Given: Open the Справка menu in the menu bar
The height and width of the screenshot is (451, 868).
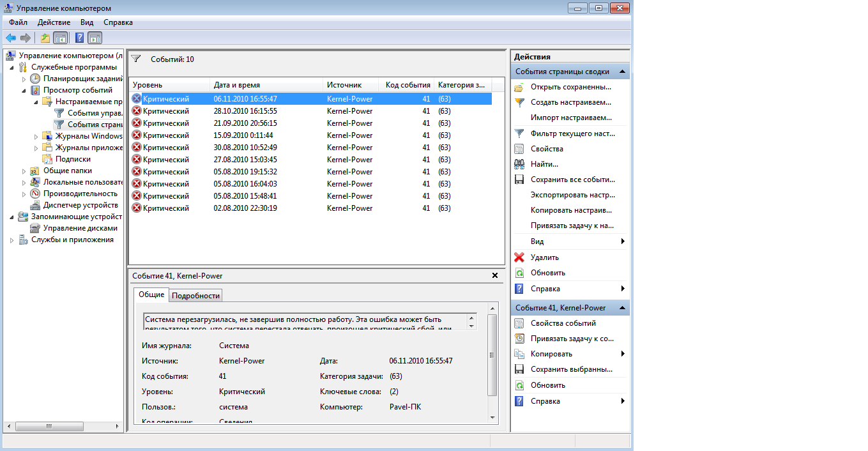Looking at the screenshot, I should pyautogui.click(x=118, y=22).
